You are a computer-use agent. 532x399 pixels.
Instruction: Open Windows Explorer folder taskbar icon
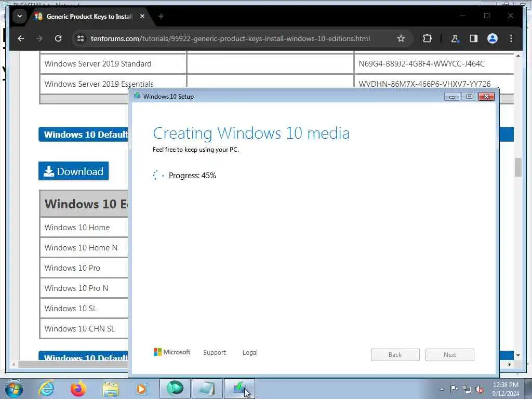coord(111,389)
